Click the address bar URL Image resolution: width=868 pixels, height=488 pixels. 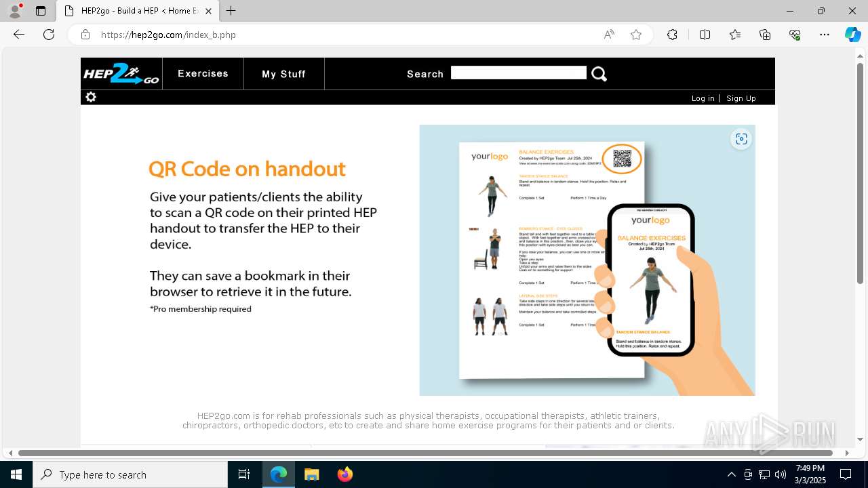[x=168, y=35]
